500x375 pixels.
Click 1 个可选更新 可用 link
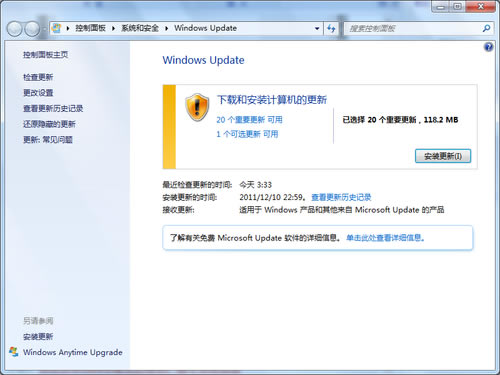pos(247,134)
